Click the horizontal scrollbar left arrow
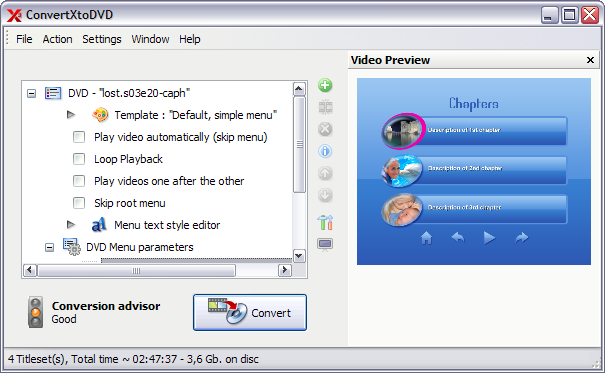Screen dimensions: 605x373 coord(30,270)
